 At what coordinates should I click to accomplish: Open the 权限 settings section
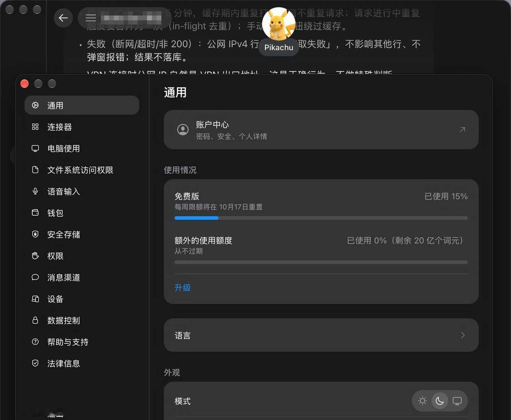point(82,256)
